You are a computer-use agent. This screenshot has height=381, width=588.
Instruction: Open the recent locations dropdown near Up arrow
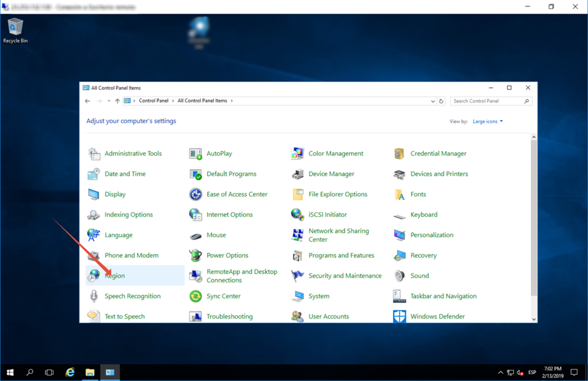[109, 101]
